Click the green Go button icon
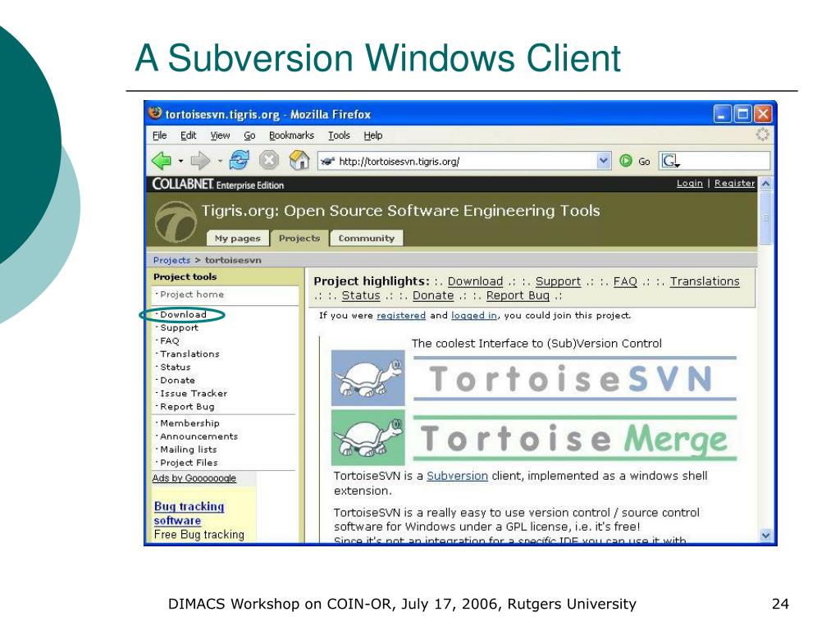This screenshot has height=630, width=840. coord(625,161)
